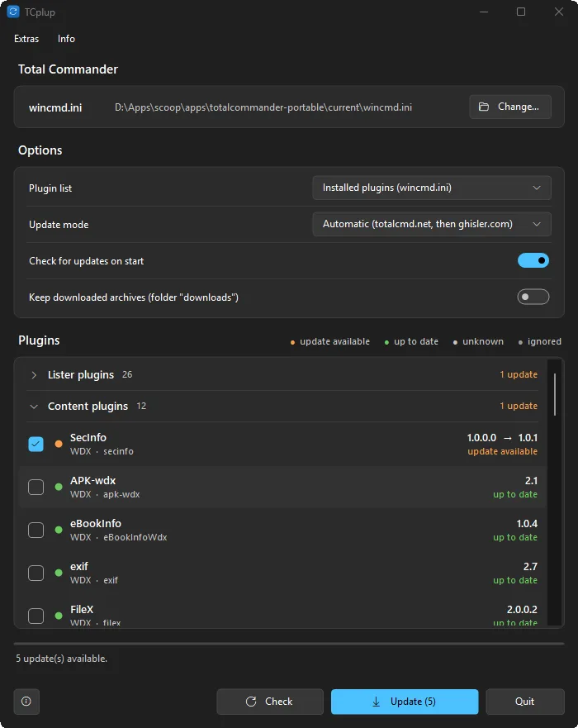
Task: Click the SecInfo 'update available' status text
Action: (502, 451)
